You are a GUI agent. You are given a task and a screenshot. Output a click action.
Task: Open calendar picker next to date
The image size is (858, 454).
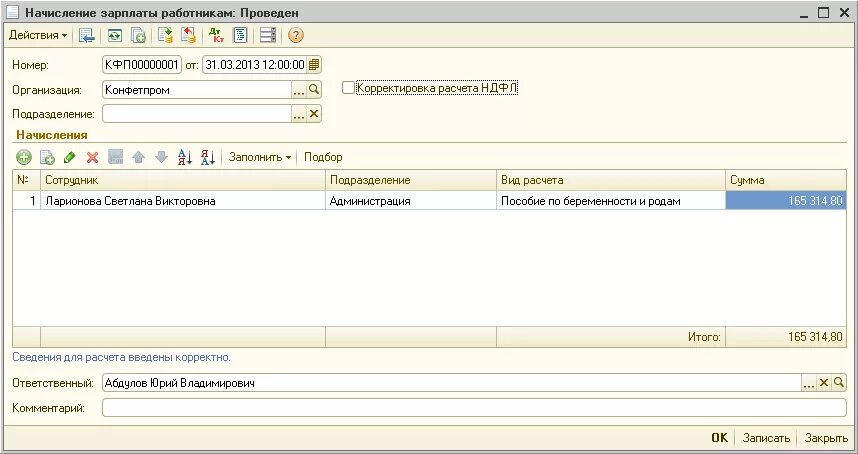point(314,65)
